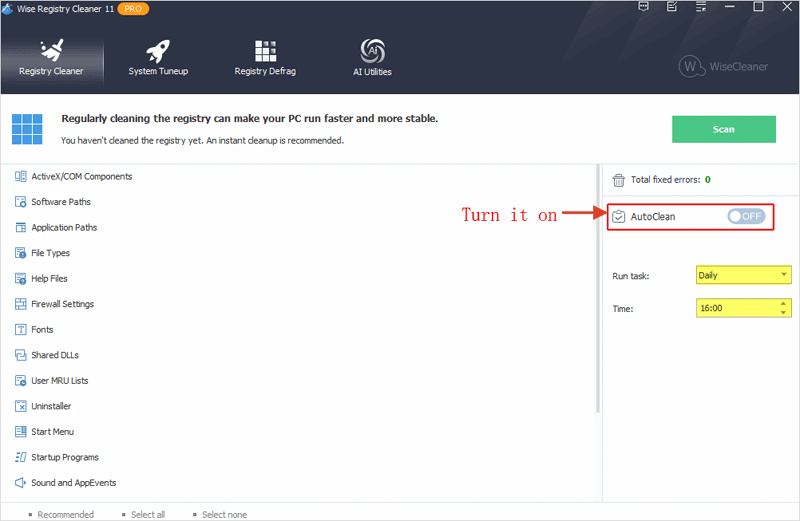Click the Firewall Settings icon
800x521 pixels.
click(20, 304)
